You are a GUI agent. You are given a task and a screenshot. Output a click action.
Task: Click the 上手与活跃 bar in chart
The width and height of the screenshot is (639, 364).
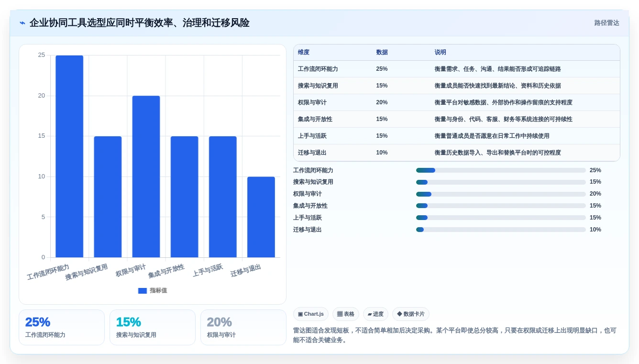click(222, 197)
